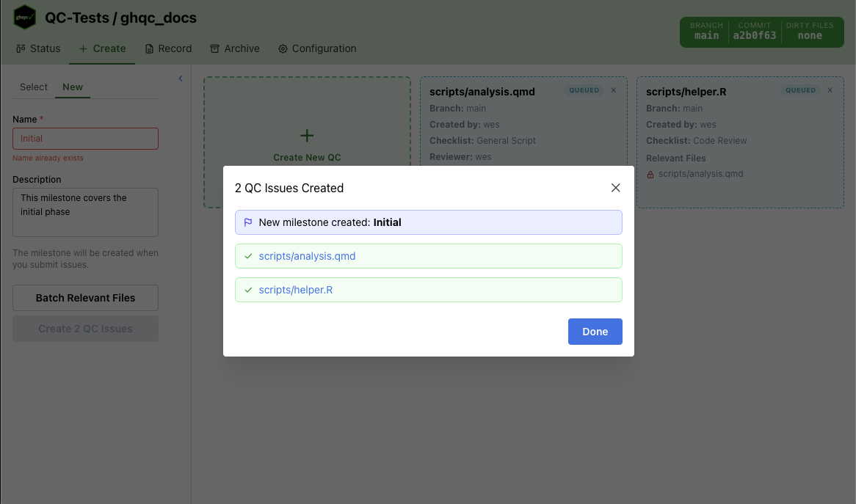The image size is (856, 504).
Task: Remove the scripts/analysis.qmd queued card
Action: 614,90
